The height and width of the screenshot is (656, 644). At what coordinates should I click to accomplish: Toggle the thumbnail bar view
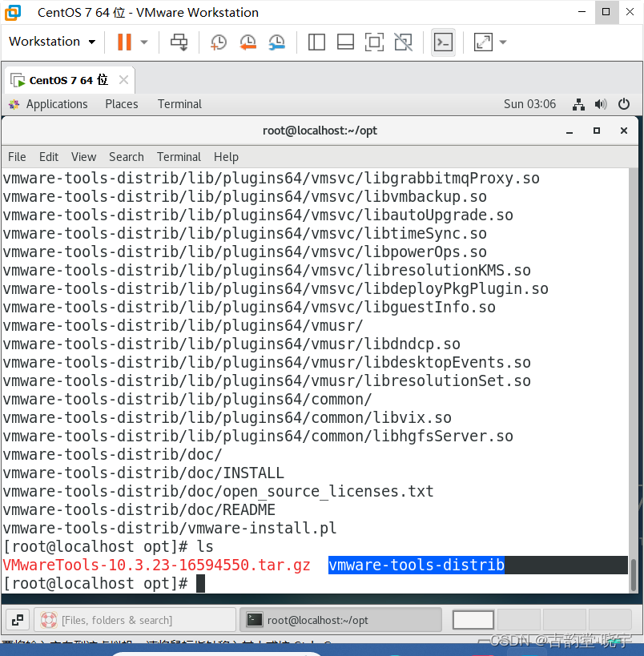pyautogui.click(x=345, y=42)
